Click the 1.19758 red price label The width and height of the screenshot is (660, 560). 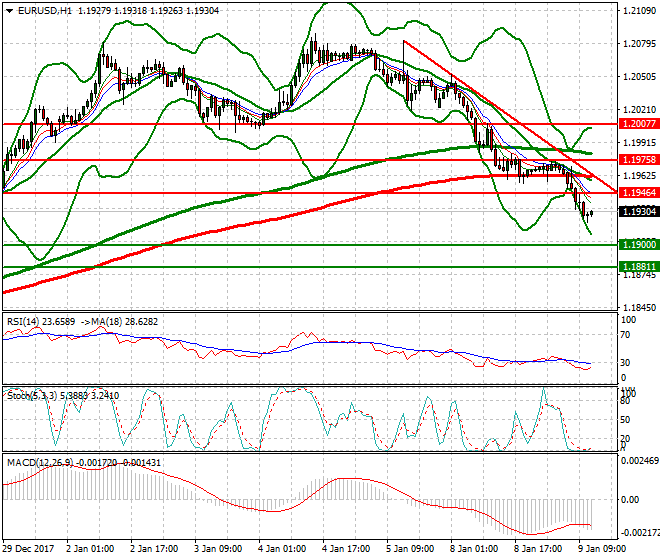click(636, 159)
